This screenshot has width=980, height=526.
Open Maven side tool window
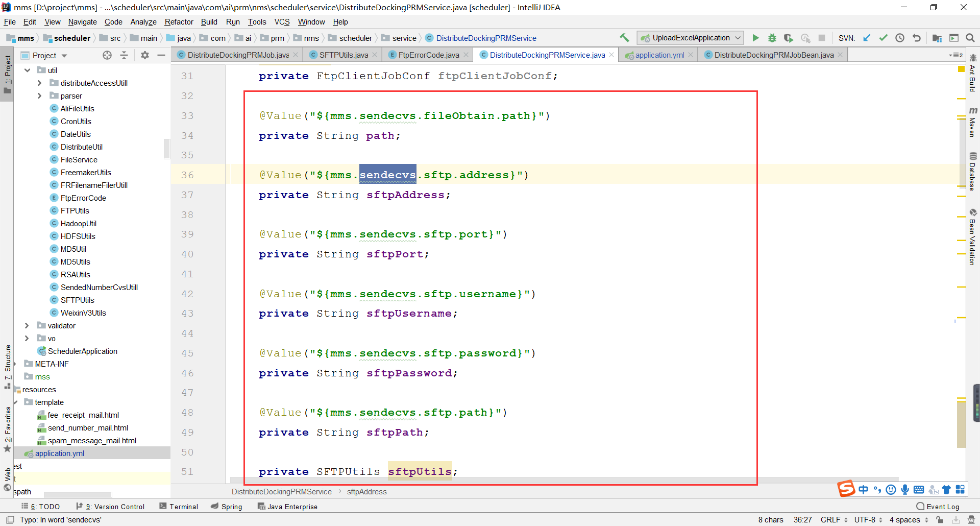[973, 122]
